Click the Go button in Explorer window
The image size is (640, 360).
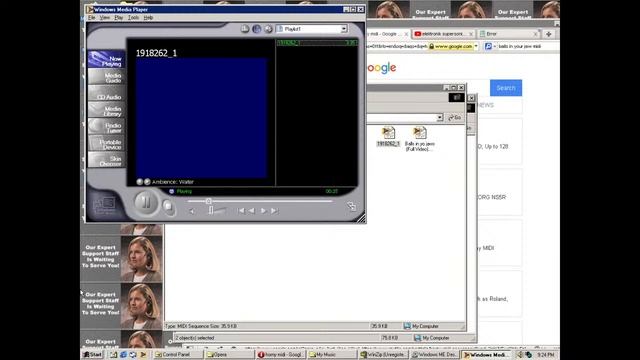455,118
